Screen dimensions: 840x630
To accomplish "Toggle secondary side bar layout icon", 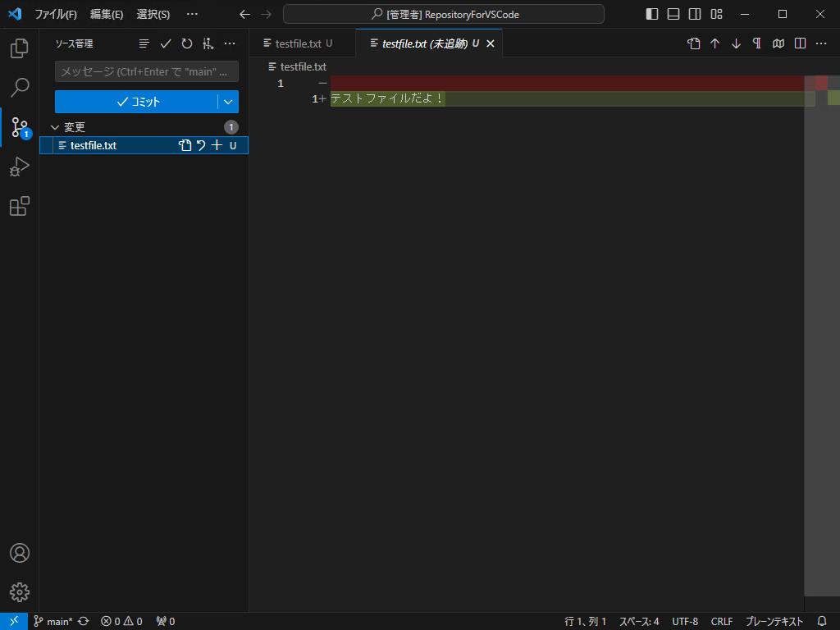I will click(x=695, y=15).
